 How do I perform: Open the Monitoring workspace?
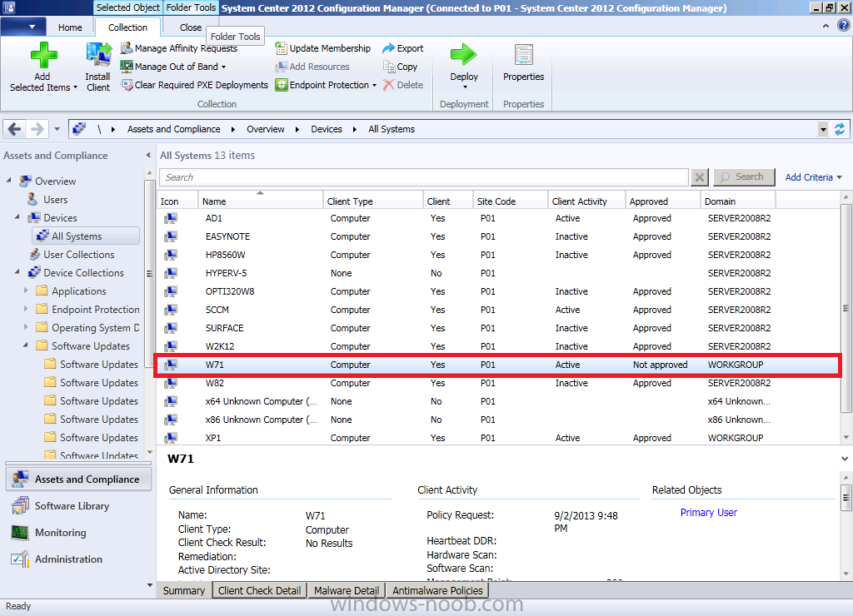click(x=78, y=532)
